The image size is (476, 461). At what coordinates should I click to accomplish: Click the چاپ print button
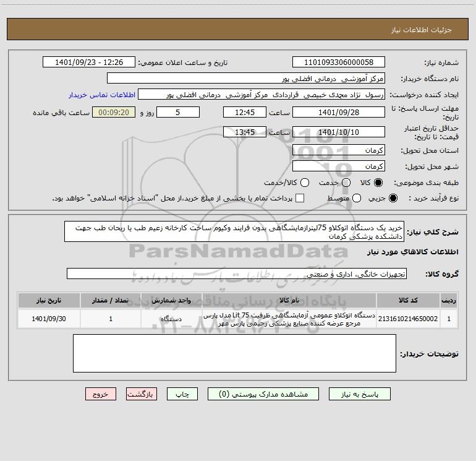point(182,394)
